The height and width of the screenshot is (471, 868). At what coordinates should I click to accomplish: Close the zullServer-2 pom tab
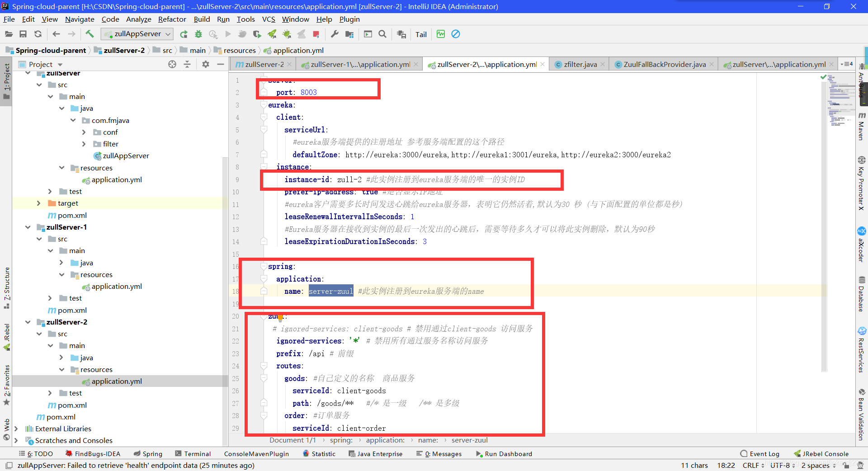pos(289,64)
